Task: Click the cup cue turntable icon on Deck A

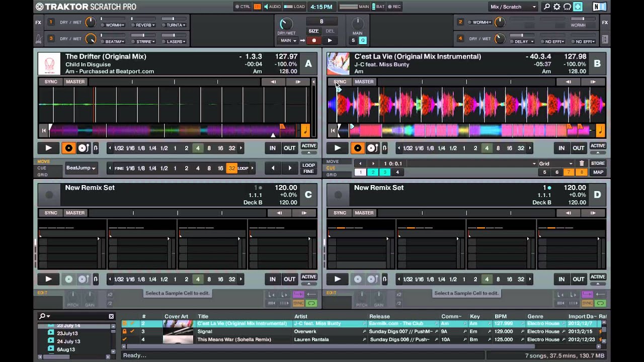Action: pos(83,148)
